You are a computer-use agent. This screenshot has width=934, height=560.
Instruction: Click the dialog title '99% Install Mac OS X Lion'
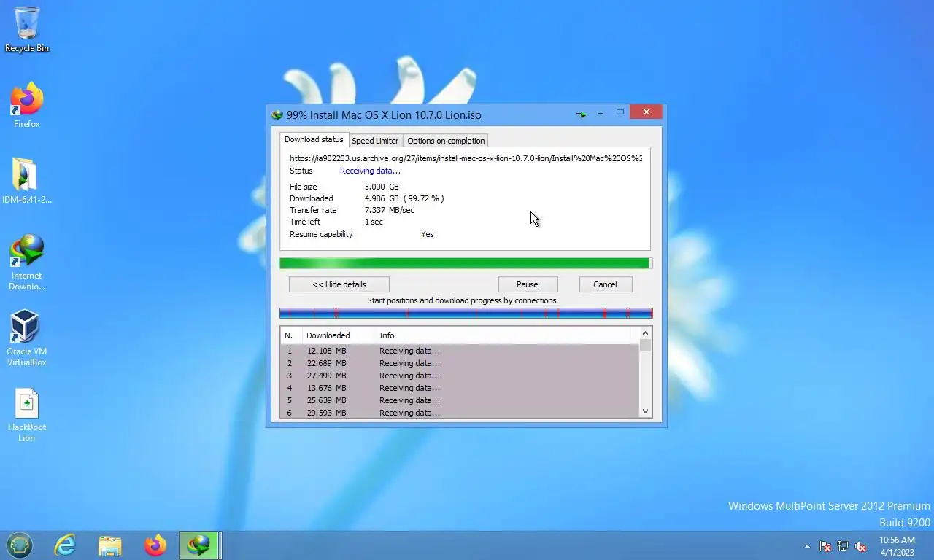pyautogui.click(x=384, y=114)
